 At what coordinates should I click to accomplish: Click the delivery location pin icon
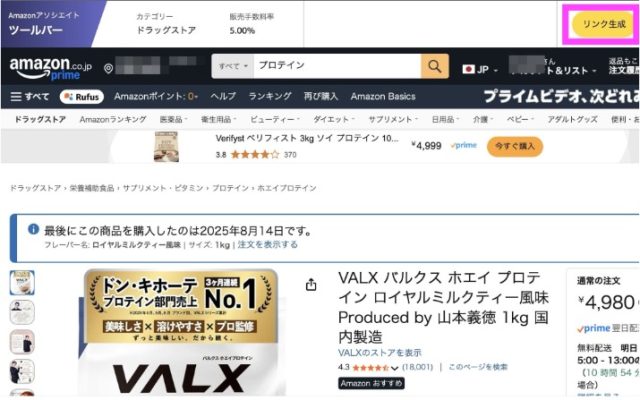(108, 68)
